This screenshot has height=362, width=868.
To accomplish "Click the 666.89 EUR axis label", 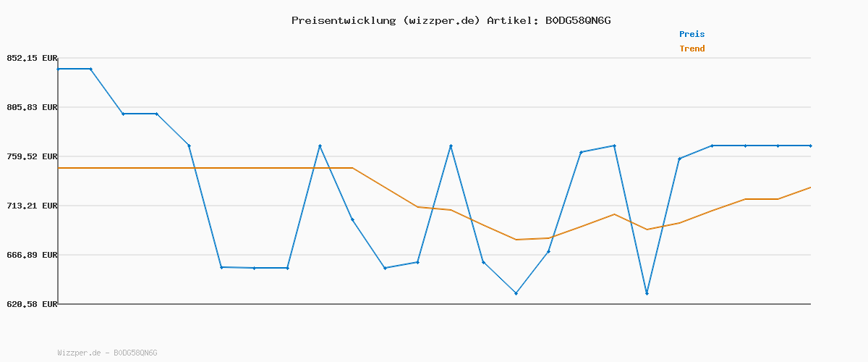I will click(x=32, y=255).
